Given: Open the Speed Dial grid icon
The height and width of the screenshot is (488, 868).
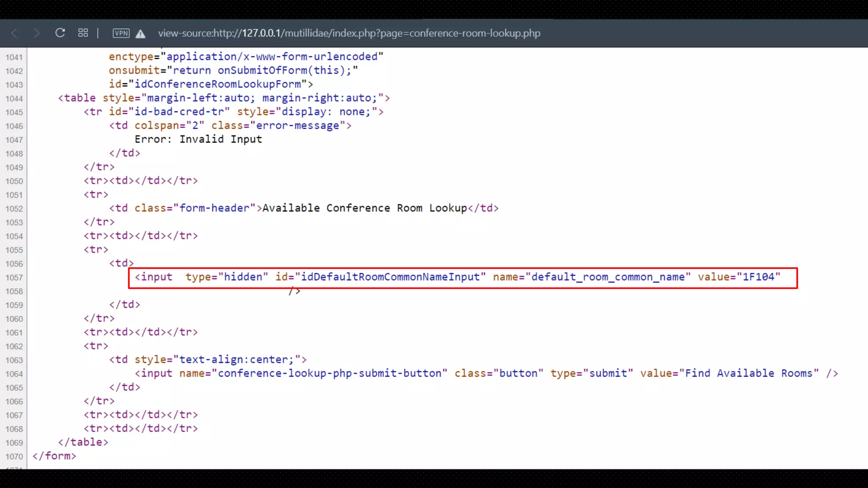Looking at the screenshot, I should [83, 33].
